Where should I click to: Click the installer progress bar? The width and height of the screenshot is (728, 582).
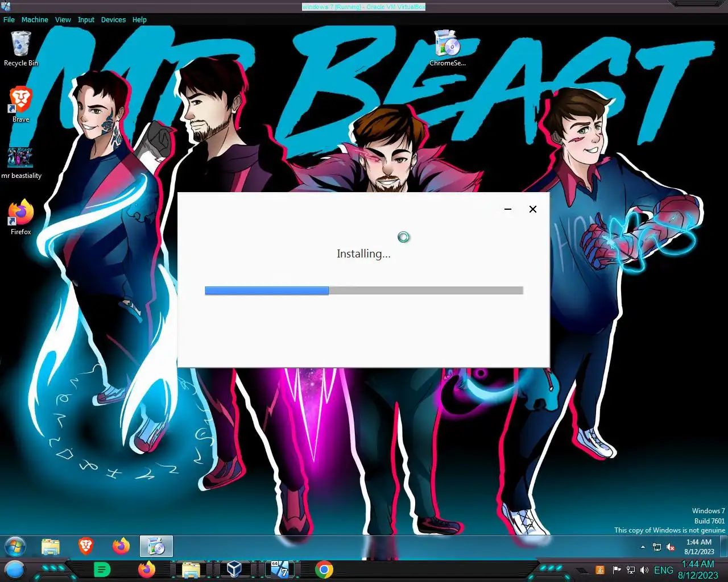pyautogui.click(x=364, y=290)
